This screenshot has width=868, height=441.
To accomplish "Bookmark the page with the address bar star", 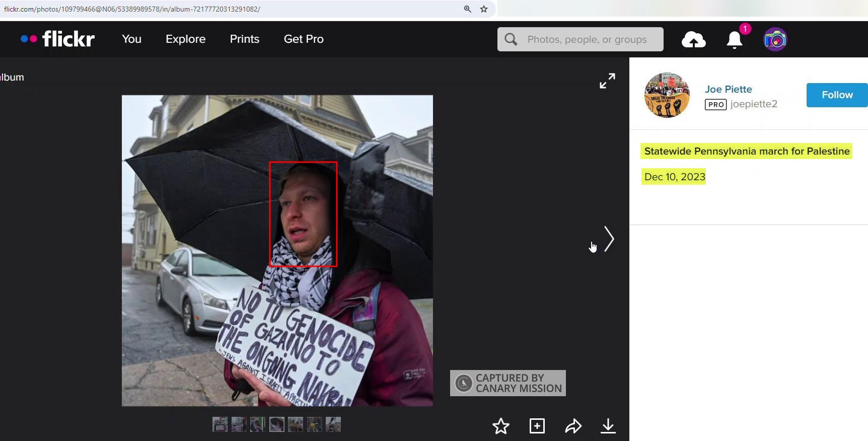I will click(484, 9).
